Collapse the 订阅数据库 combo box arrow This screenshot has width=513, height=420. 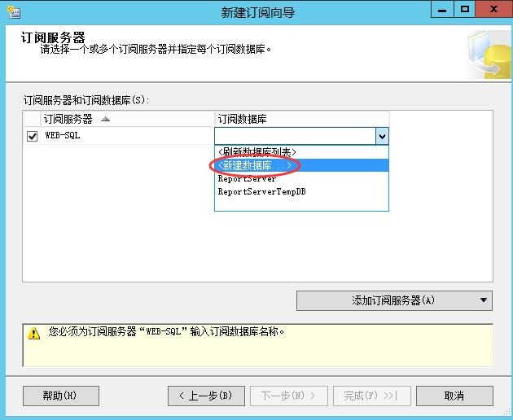coord(381,137)
